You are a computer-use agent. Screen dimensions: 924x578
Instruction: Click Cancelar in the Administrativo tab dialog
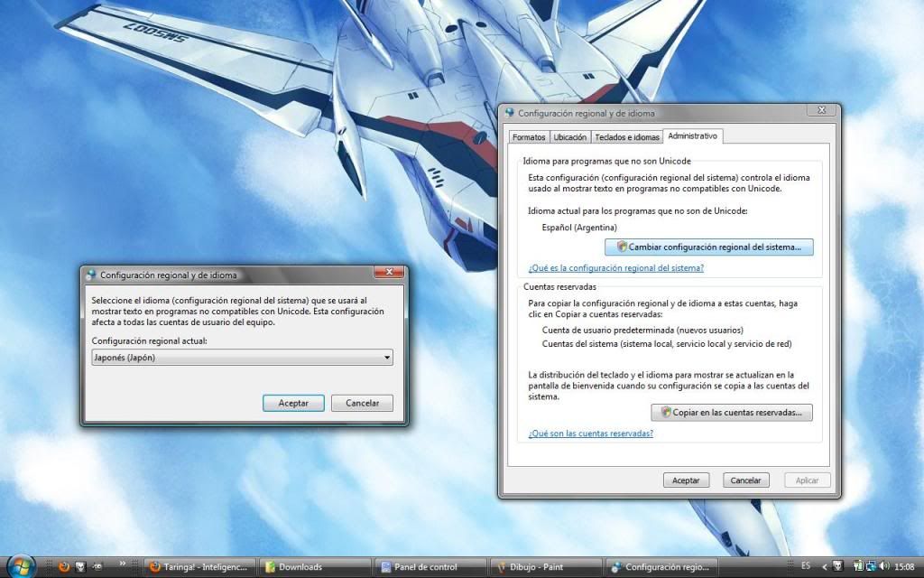click(745, 480)
